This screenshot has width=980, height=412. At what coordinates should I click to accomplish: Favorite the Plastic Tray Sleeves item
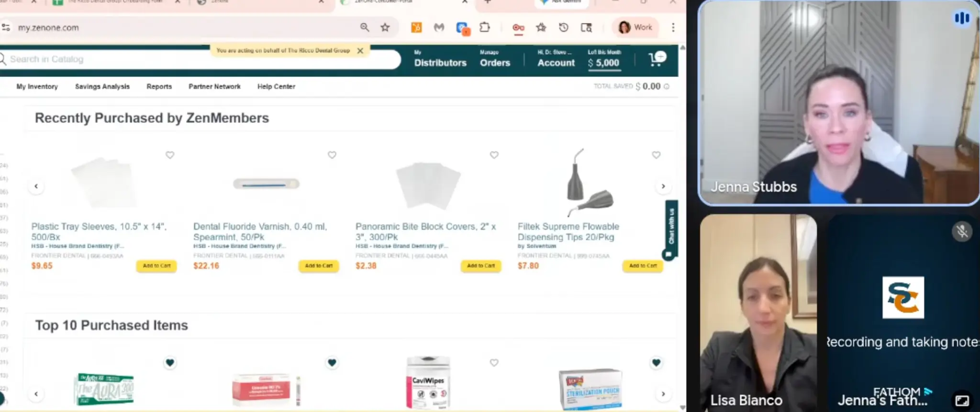[x=170, y=155]
